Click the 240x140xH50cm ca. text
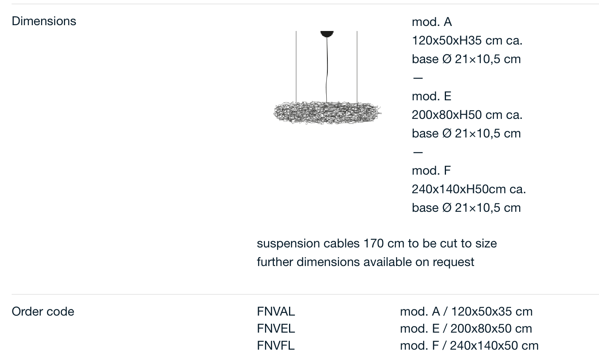Screen dimensions: 599x364 click(469, 189)
